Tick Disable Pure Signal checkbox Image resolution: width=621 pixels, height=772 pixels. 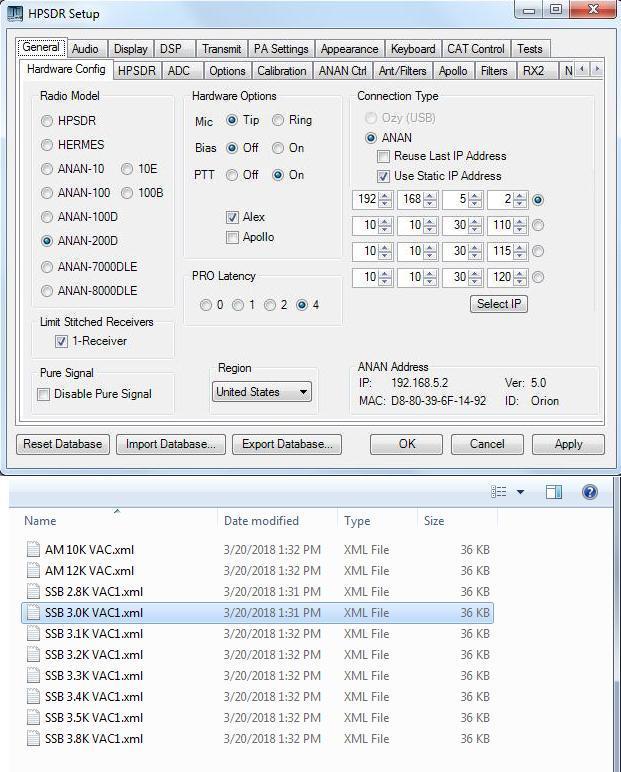click(x=43, y=394)
